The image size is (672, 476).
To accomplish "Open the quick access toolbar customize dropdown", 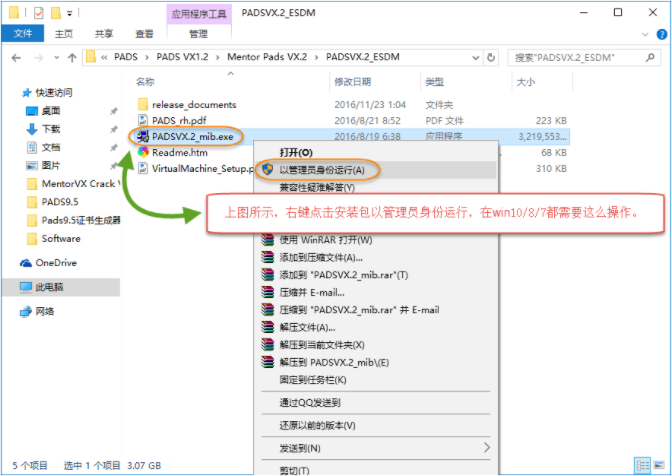I will tap(69, 14).
